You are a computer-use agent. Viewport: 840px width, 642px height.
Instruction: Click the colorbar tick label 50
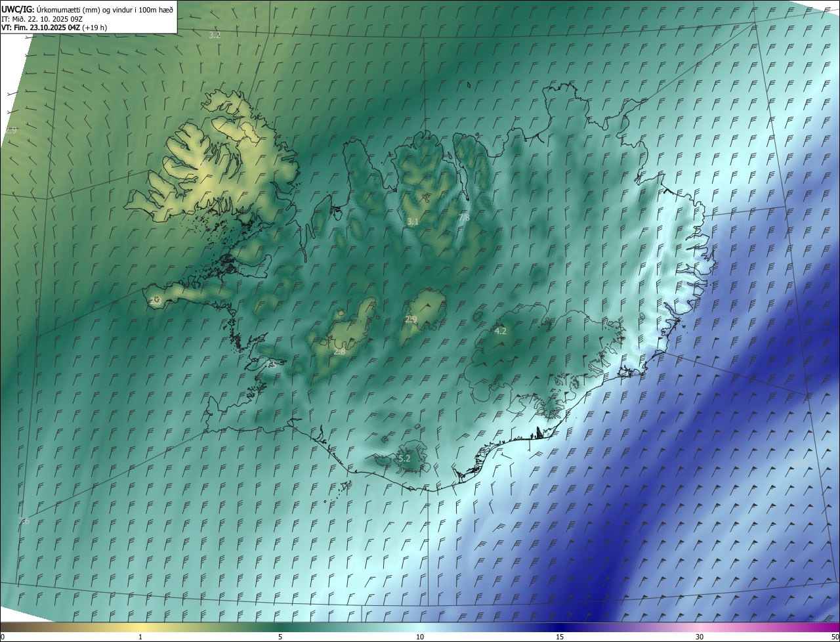click(x=835, y=637)
